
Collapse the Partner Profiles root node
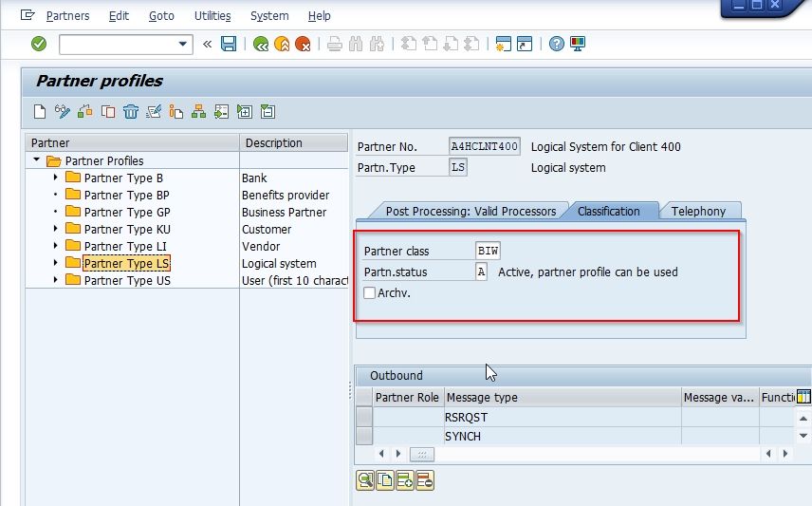click(36, 160)
